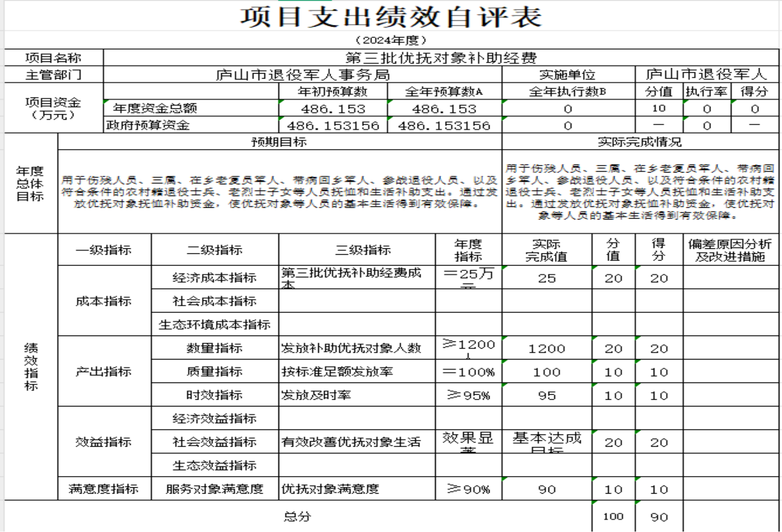This screenshot has width=782, height=532.
Task: Click the 第三批优抚对象补助经费 project name cell
Action: [x=441, y=58]
